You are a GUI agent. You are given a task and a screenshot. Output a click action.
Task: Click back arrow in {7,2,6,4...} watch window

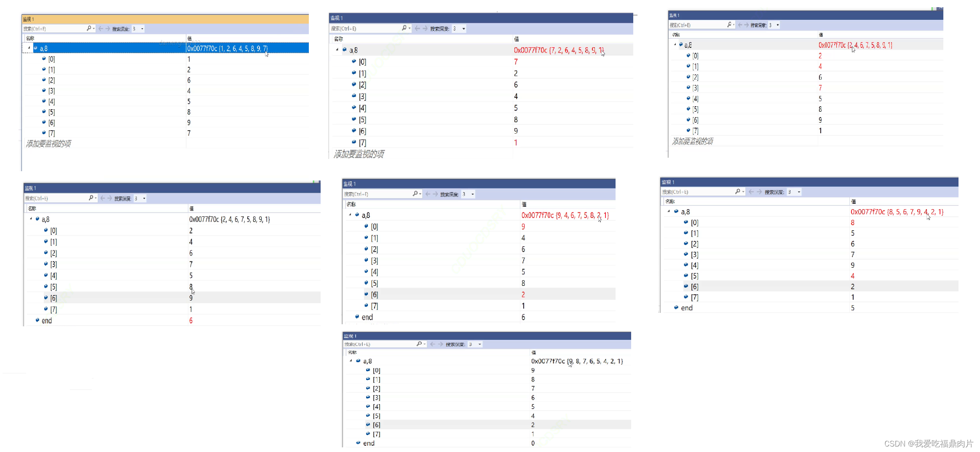click(x=417, y=28)
